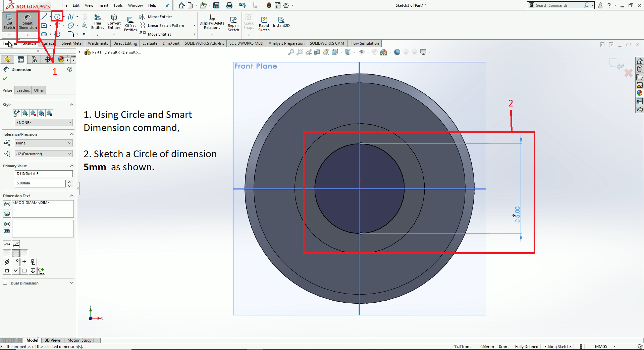Screen dimensions: 644x350
Task: Toggle the add-parentheses dimension text button
Action: pos(7,204)
